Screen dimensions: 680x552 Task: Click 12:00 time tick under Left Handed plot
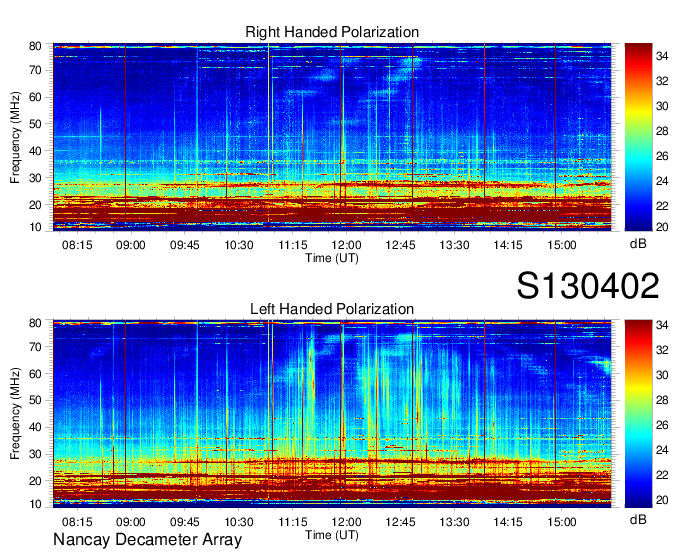(347, 522)
